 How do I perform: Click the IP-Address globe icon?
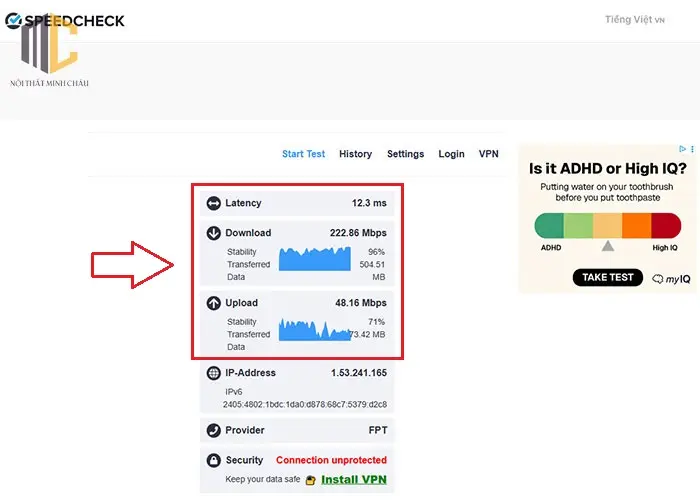213,373
